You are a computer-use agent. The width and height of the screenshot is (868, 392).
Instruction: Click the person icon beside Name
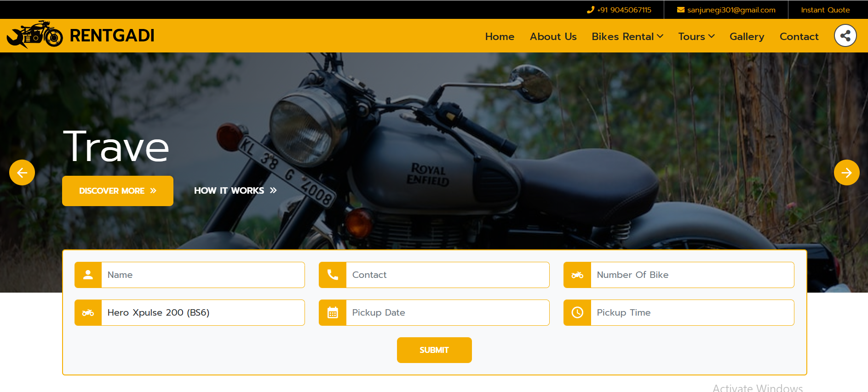coord(88,275)
